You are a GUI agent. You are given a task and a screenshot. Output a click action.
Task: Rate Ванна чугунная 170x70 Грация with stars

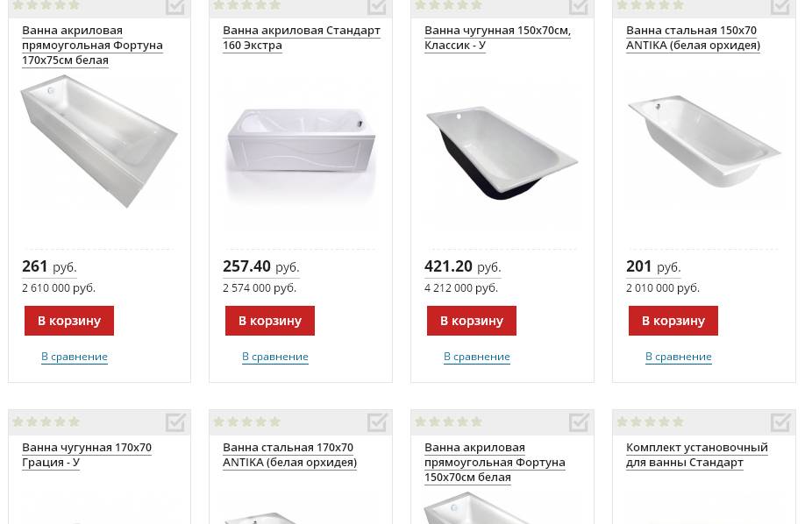(46, 421)
